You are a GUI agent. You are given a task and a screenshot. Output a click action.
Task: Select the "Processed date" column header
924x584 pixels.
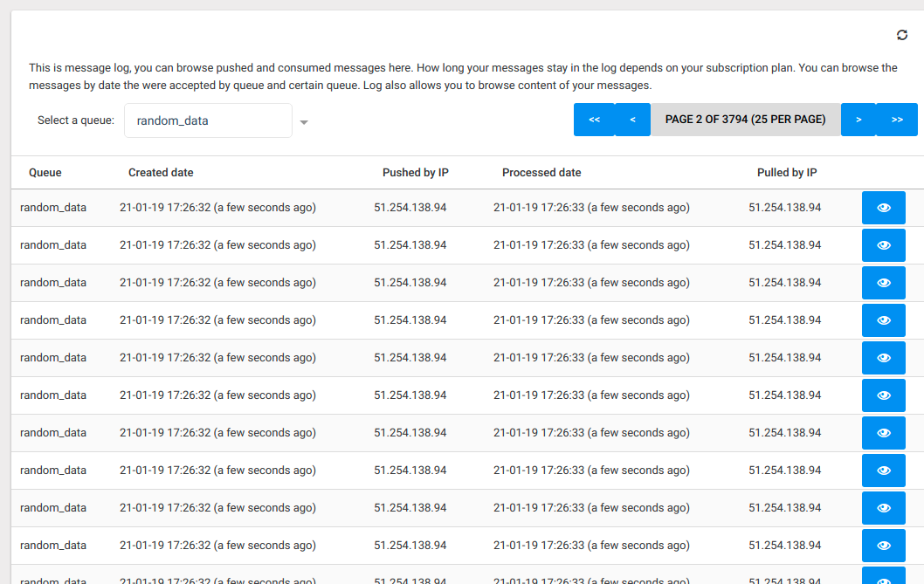point(541,173)
